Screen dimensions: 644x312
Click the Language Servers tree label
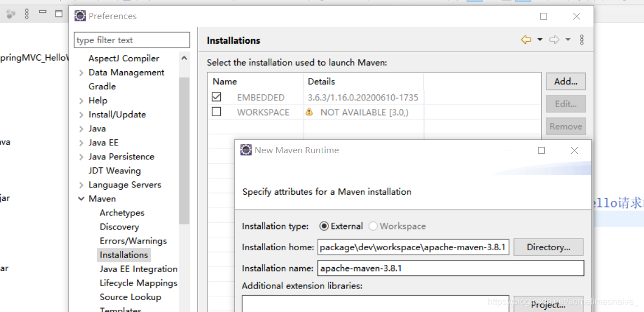click(125, 185)
